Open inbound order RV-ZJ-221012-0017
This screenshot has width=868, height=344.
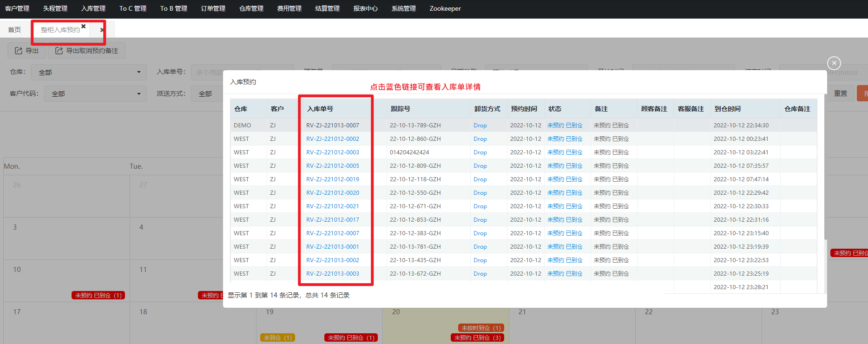click(333, 220)
